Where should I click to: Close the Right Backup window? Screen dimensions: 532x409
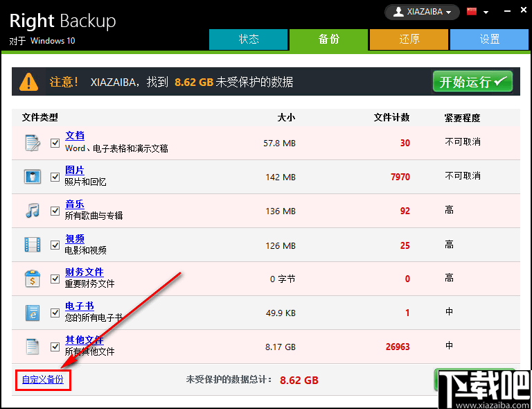click(x=524, y=10)
